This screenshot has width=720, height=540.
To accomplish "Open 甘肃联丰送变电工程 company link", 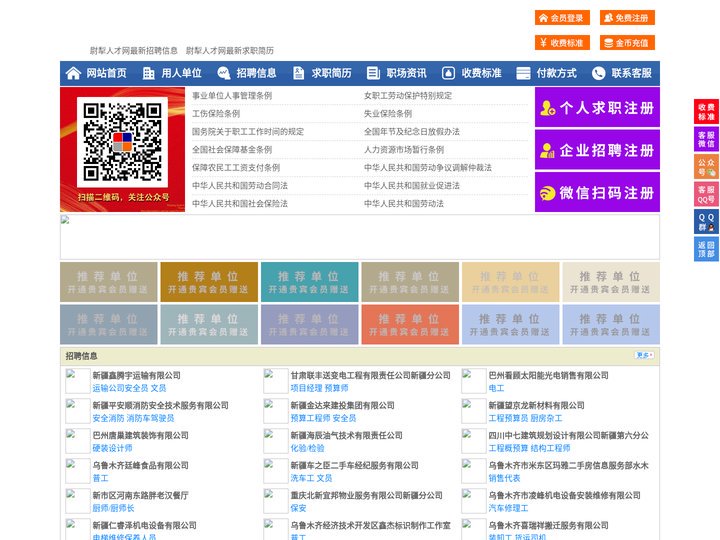I will point(370,375).
